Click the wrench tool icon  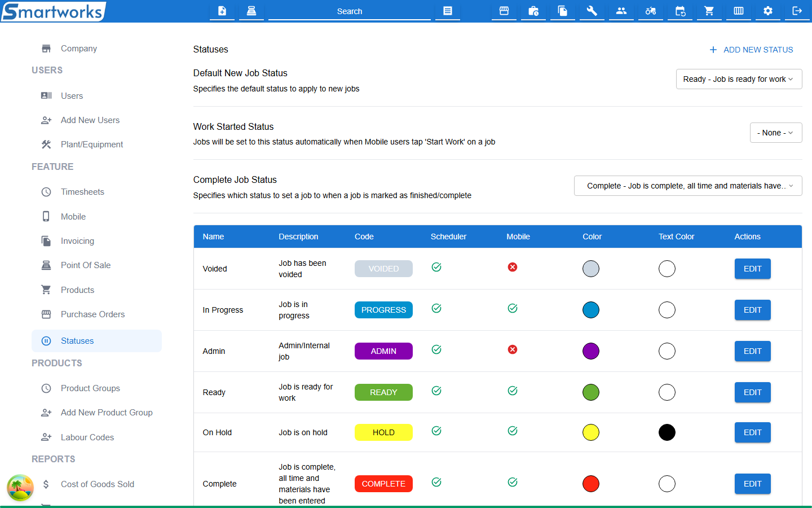[x=592, y=11]
